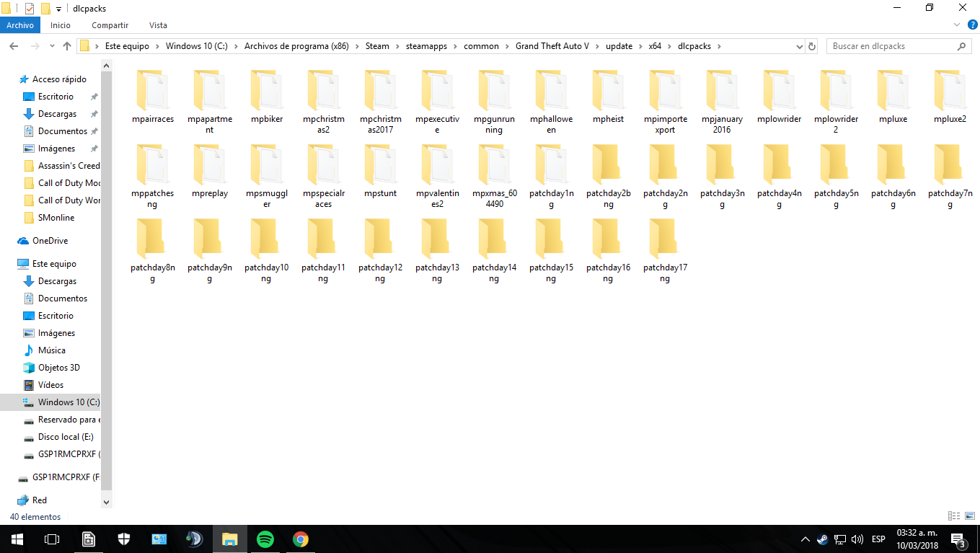Refresh the dlcpacks folder view
Image resolution: width=980 pixels, height=553 pixels.
[812, 46]
